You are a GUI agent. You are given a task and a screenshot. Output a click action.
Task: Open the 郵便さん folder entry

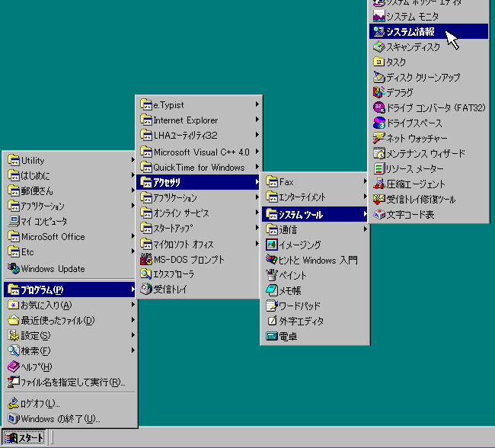coord(70,190)
